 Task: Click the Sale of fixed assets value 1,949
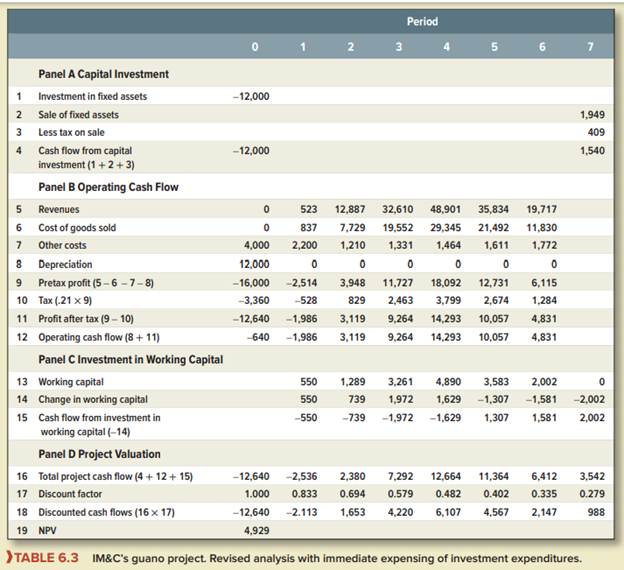click(x=592, y=115)
